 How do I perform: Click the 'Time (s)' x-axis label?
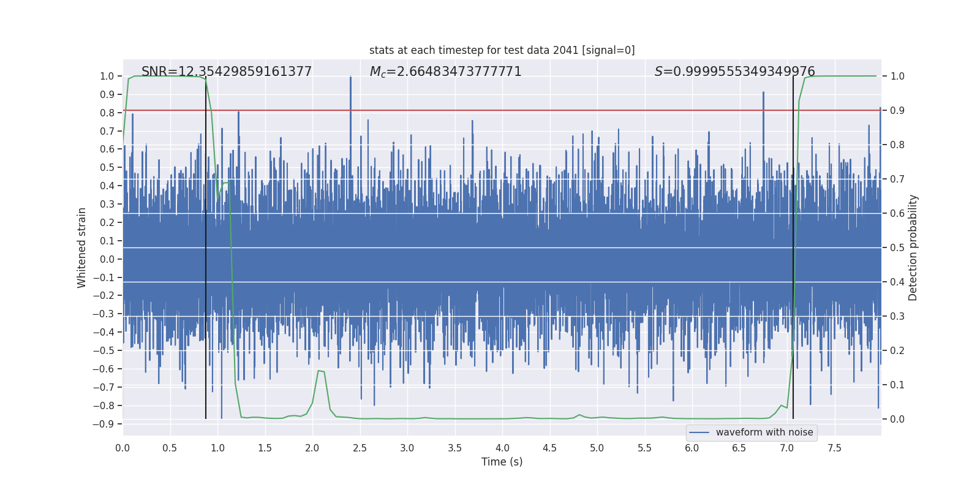coord(502,462)
